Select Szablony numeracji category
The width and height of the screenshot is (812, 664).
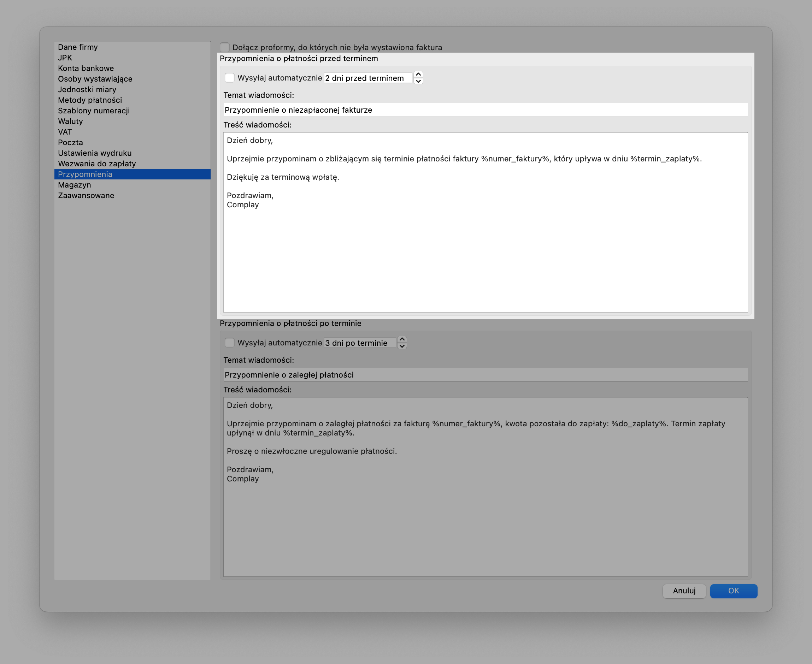coord(132,111)
